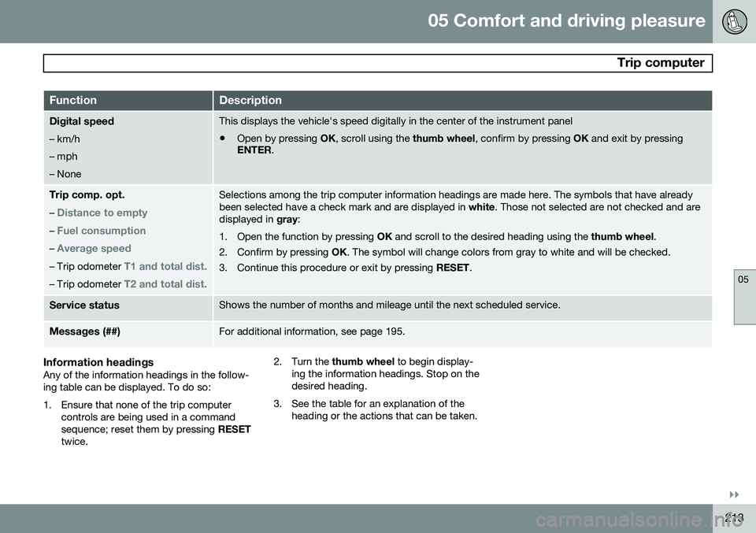Click the seat comfort icon in header
756x533 pixels.
(x=734, y=22)
